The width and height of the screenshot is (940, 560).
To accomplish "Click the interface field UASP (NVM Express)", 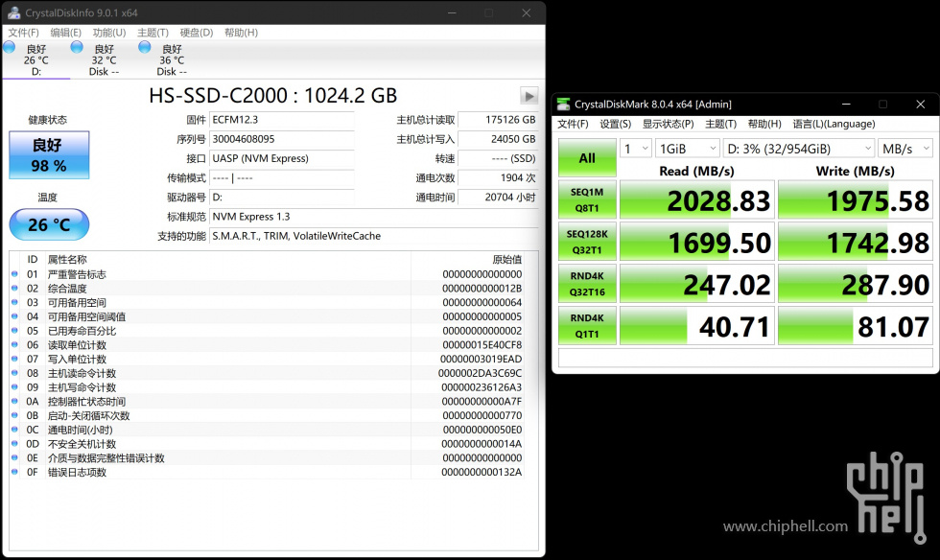I will [282, 159].
